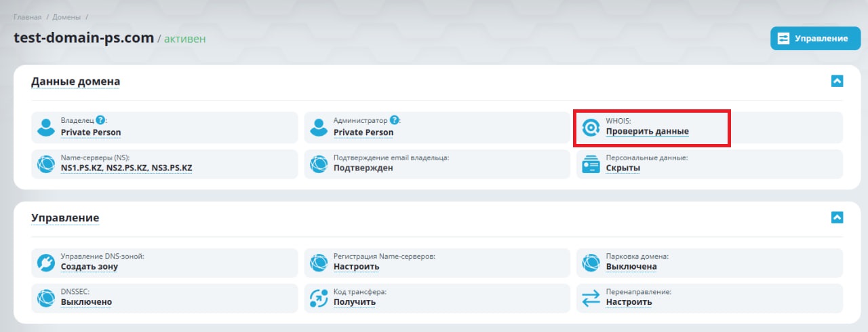
Task: Click the WHOIS: label
Action: point(618,120)
